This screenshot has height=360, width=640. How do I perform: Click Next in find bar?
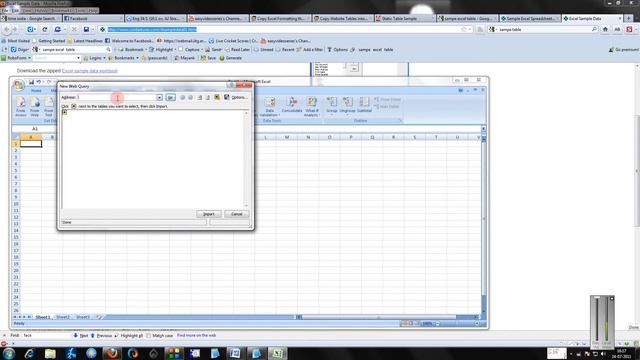(81, 336)
